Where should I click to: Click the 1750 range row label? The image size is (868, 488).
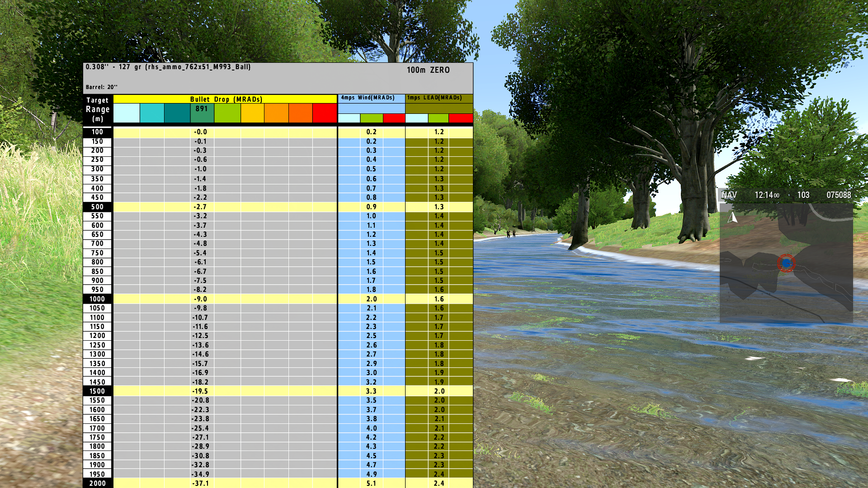98,437
